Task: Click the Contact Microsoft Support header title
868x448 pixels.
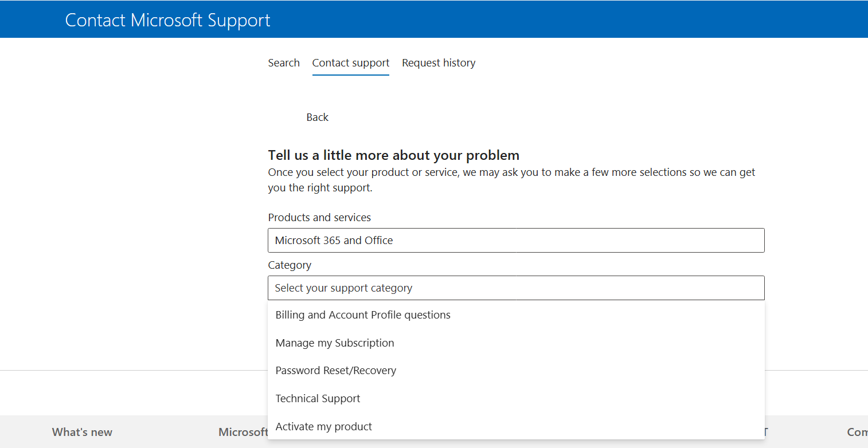Action: coord(167,20)
